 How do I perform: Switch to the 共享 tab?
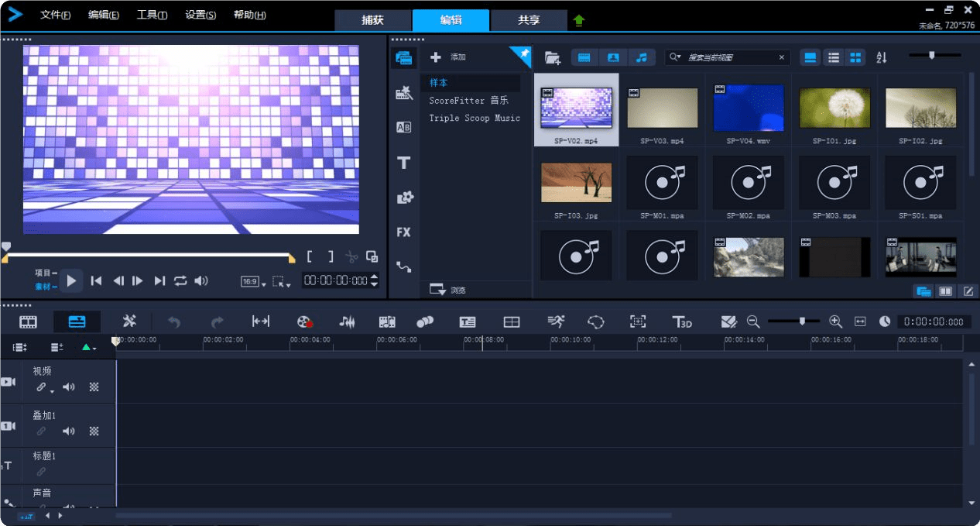(x=529, y=20)
